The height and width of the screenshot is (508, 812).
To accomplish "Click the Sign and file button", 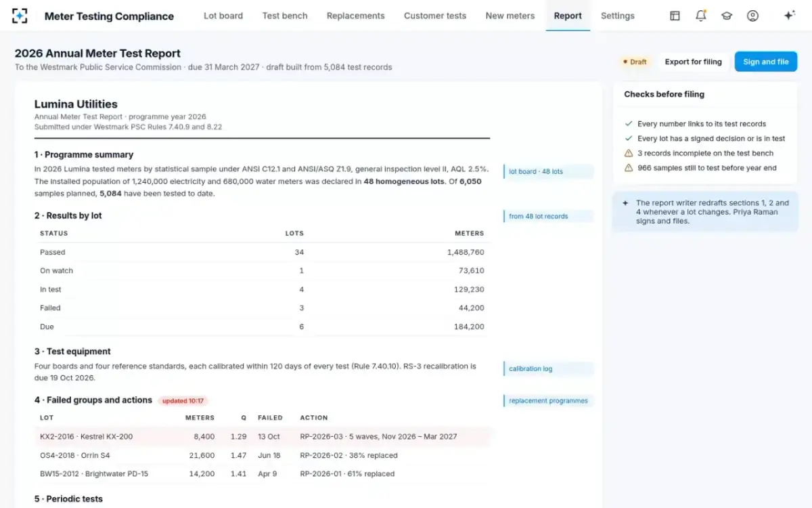I will tap(766, 62).
